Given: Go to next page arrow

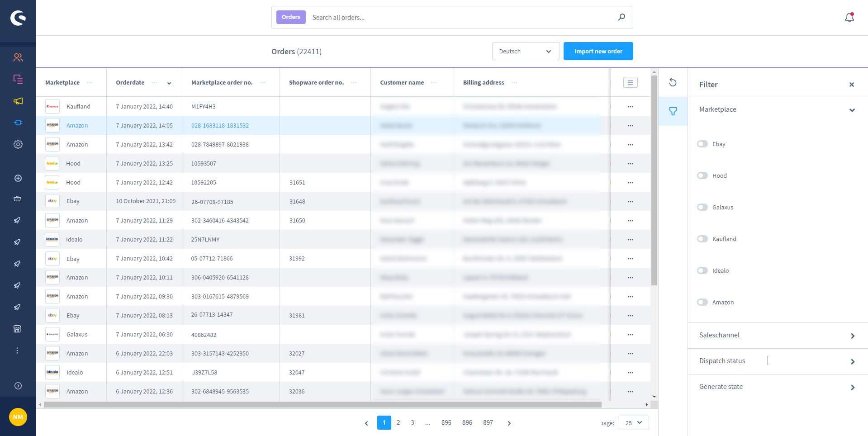Looking at the screenshot, I should pyautogui.click(x=509, y=423).
